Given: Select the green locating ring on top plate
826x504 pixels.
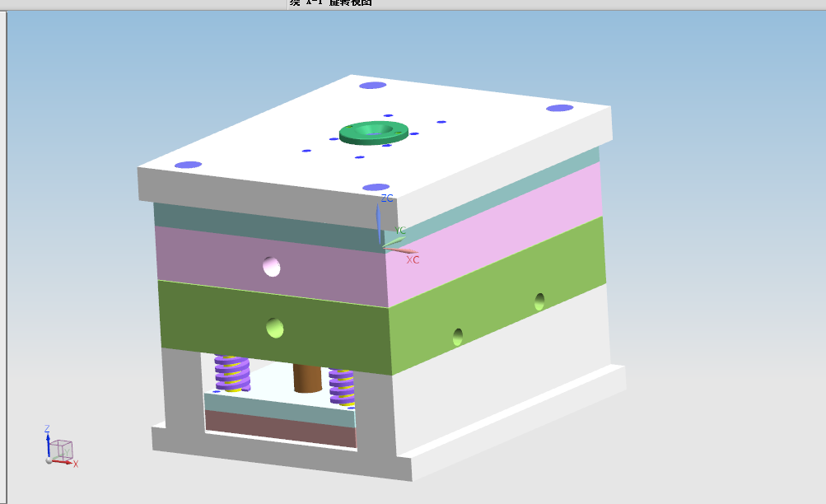Looking at the screenshot, I should (374, 133).
